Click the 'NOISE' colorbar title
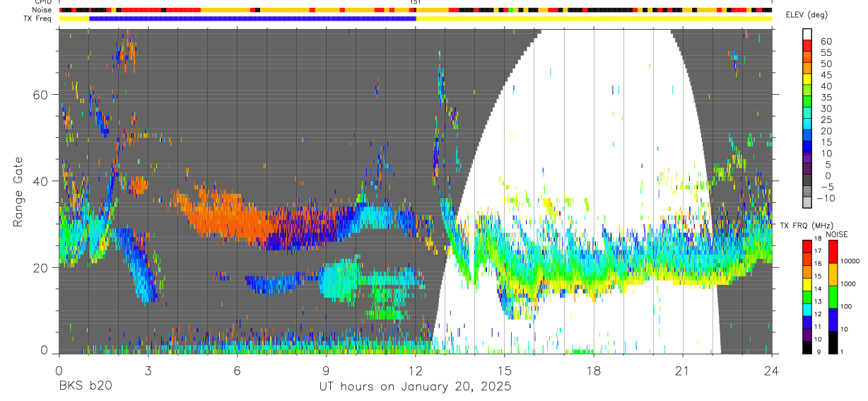This screenshot has width=868, height=401. tap(836, 234)
